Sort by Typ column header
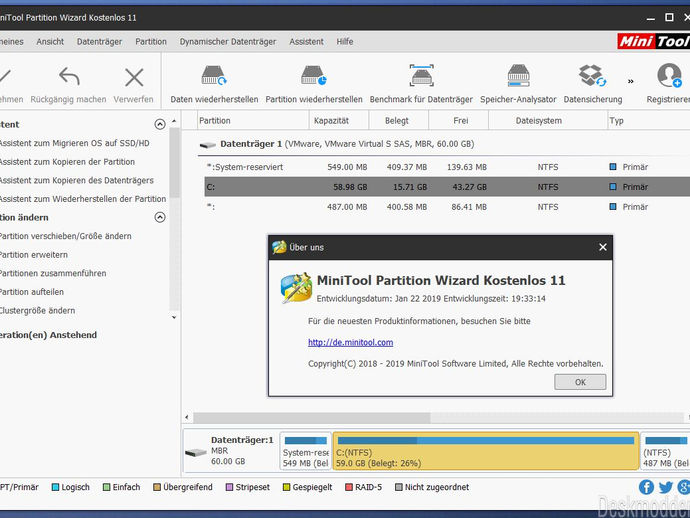 (649, 121)
